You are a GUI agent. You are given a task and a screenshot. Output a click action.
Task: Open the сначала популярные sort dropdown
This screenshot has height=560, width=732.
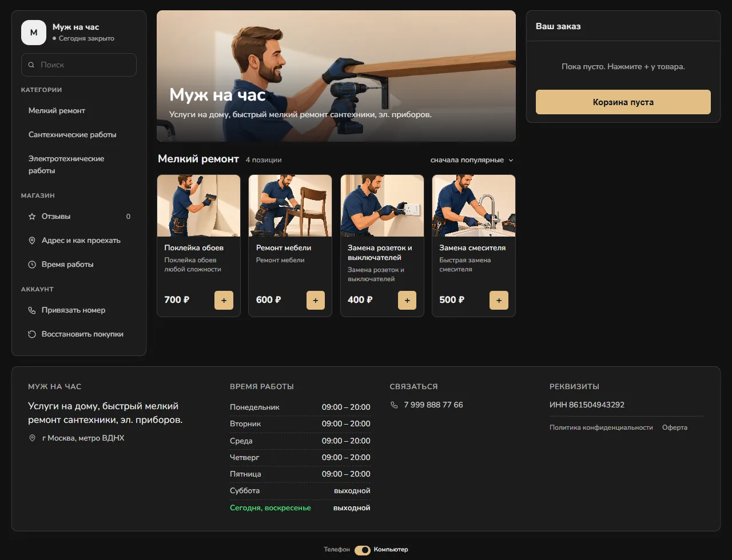(x=472, y=160)
